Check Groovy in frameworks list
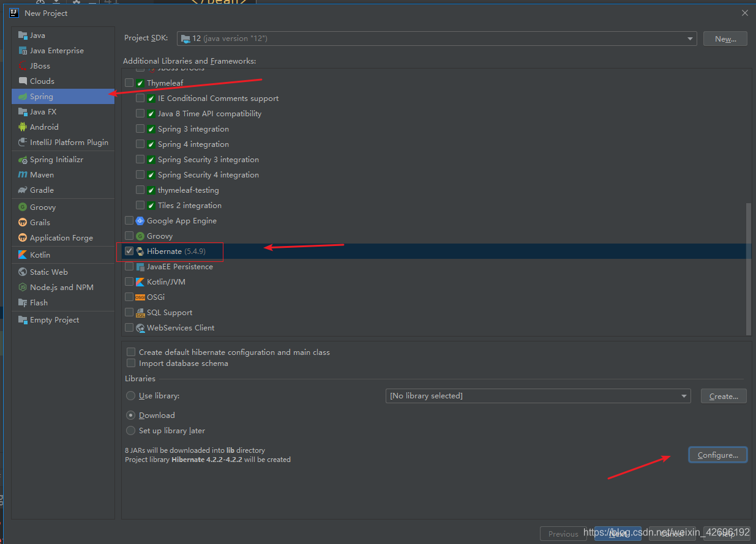Viewport: 756px width, 544px height. point(129,236)
